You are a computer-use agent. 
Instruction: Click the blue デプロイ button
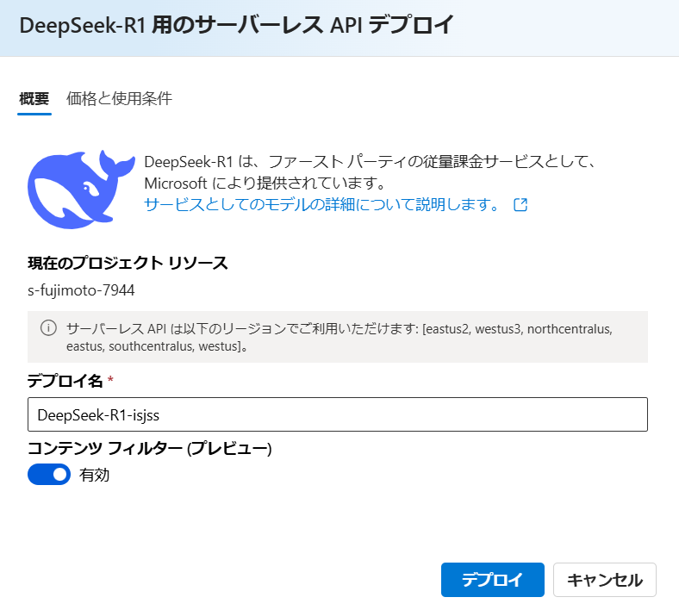coord(492,580)
